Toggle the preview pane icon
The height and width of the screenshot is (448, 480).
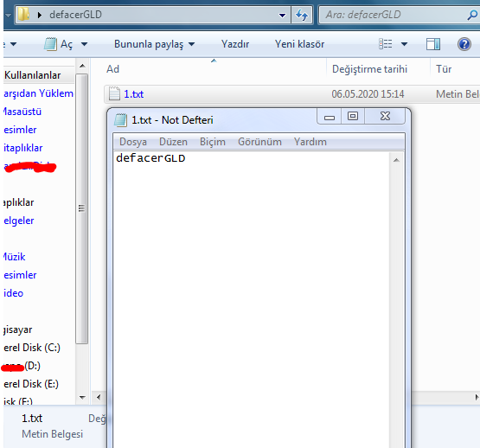(x=433, y=44)
